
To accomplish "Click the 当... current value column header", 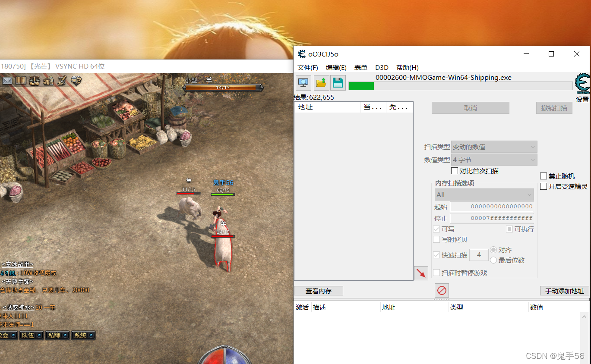I will pyautogui.click(x=373, y=107).
